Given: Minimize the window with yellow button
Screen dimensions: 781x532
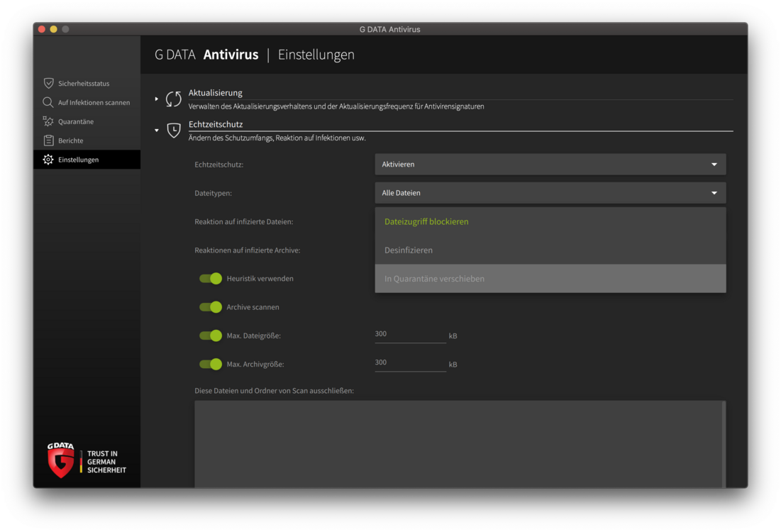Looking at the screenshot, I should pos(54,29).
